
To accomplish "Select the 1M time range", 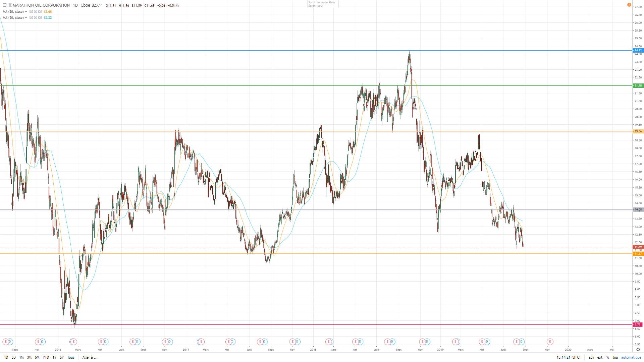I will pos(21,358).
